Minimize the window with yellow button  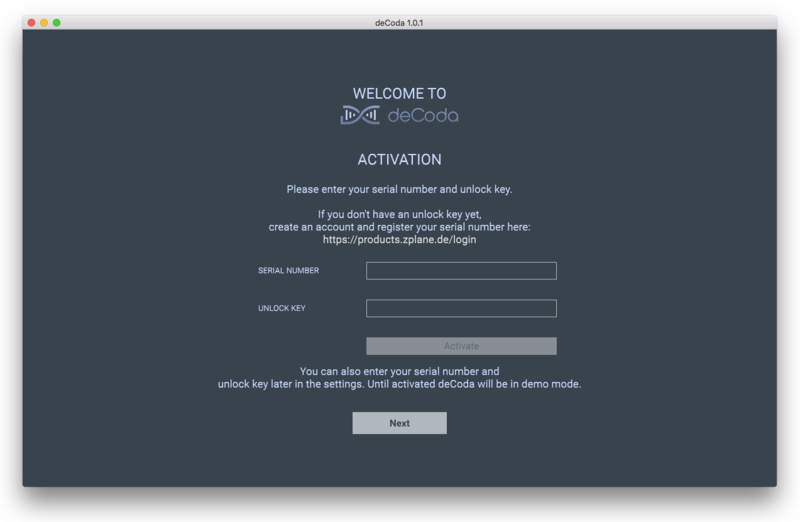(x=44, y=22)
